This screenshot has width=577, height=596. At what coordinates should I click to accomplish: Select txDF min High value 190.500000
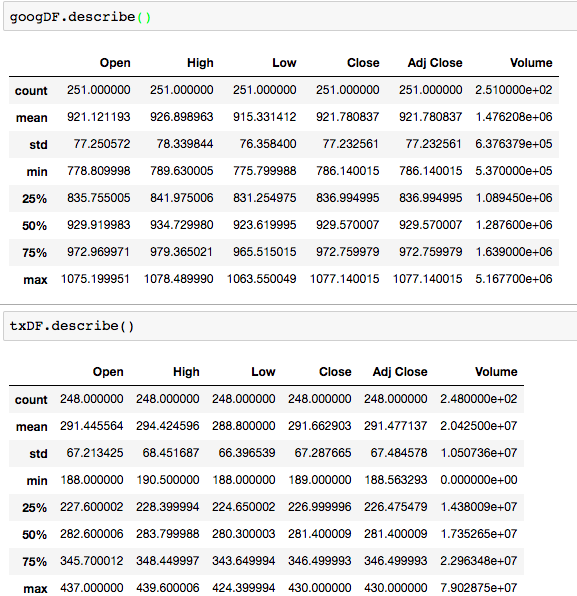168,480
